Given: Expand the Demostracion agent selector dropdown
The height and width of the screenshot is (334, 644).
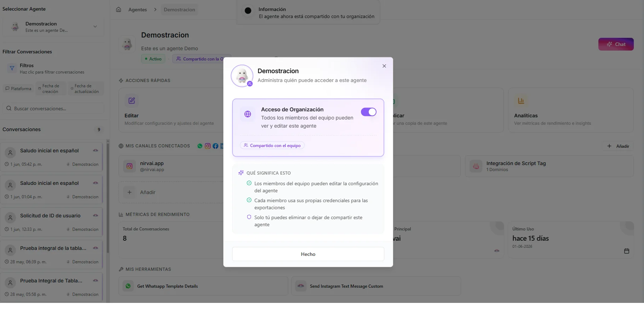Looking at the screenshot, I should tap(53, 27).
